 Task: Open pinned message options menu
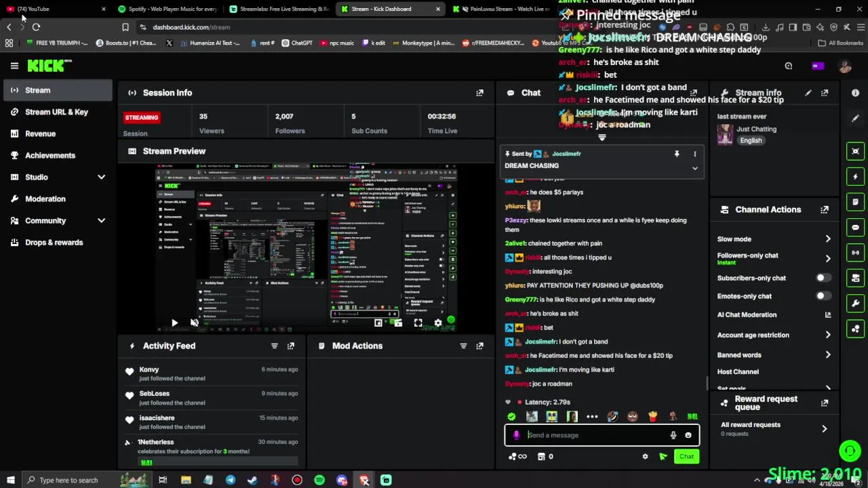[x=694, y=155]
